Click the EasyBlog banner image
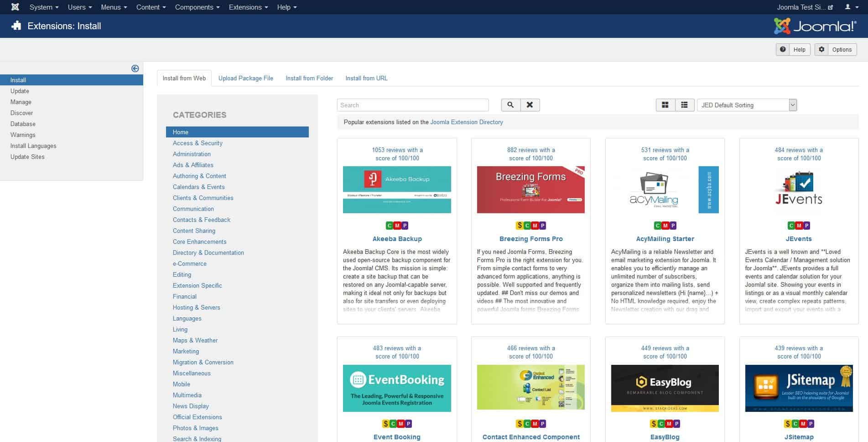868x442 pixels. (665, 388)
